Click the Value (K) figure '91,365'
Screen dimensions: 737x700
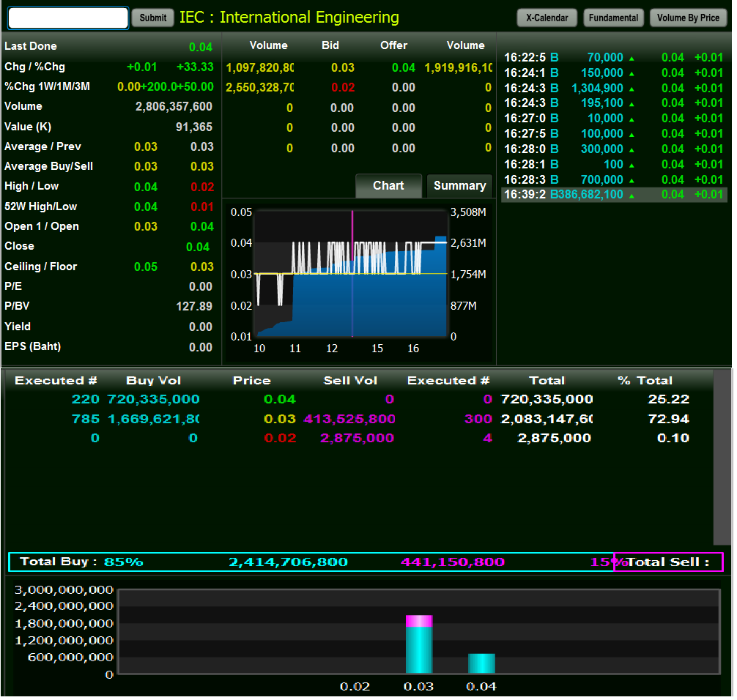click(194, 127)
